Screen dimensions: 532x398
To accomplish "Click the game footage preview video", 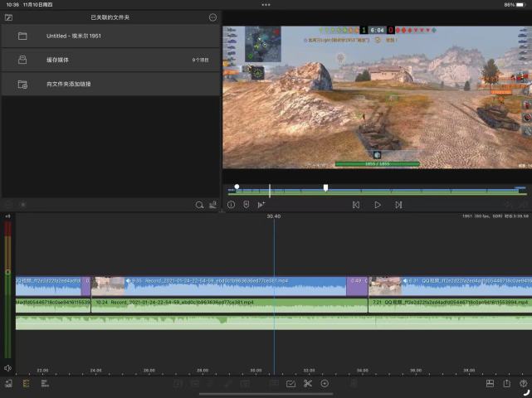I will [x=377, y=97].
